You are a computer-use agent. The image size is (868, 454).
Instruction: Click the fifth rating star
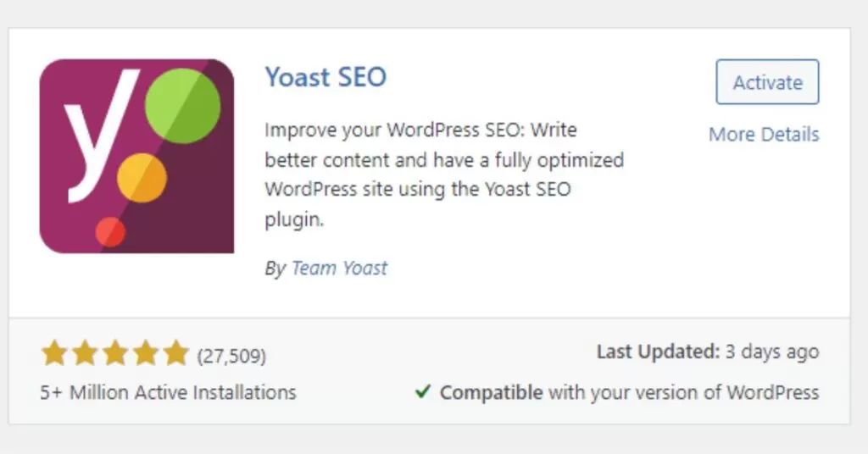tap(176, 353)
